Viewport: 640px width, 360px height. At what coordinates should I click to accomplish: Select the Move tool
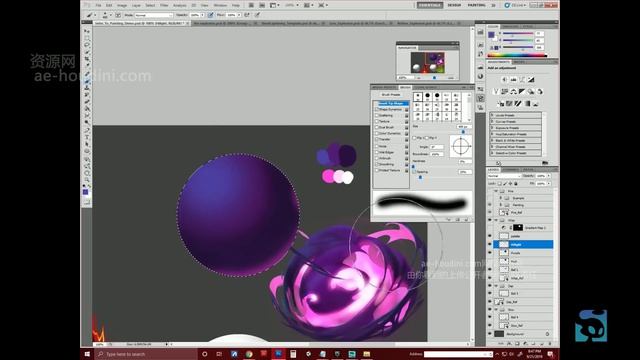pyautogui.click(x=87, y=31)
